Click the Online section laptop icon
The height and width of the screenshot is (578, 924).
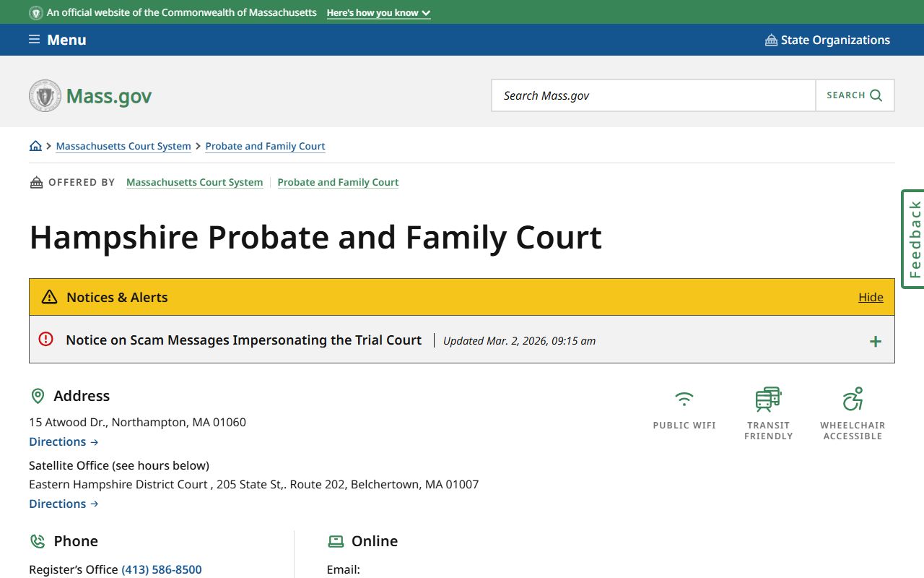pyautogui.click(x=336, y=541)
